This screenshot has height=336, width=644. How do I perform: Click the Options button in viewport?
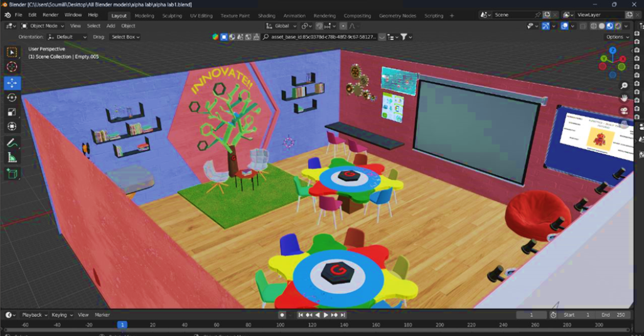(x=616, y=37)
